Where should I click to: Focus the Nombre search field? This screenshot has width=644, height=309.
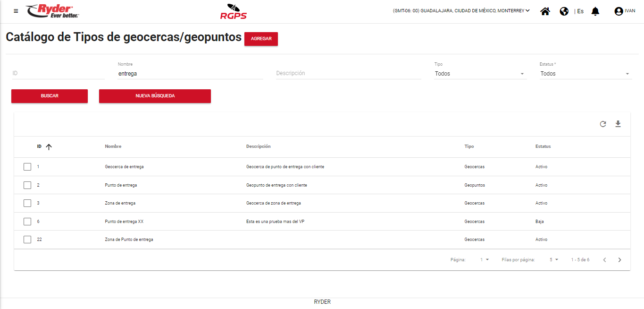coord(190,74)
